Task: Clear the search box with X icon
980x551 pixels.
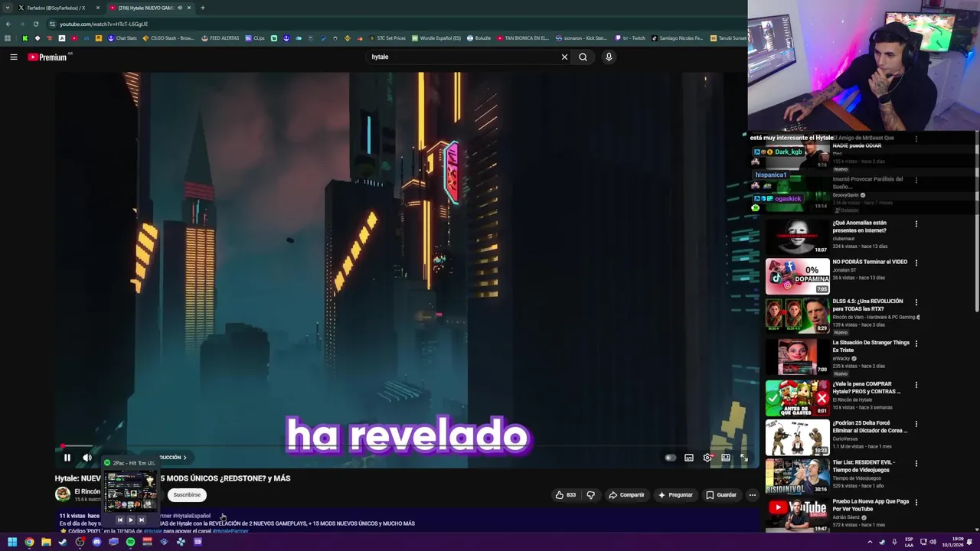Action: [x=564, y=57]
